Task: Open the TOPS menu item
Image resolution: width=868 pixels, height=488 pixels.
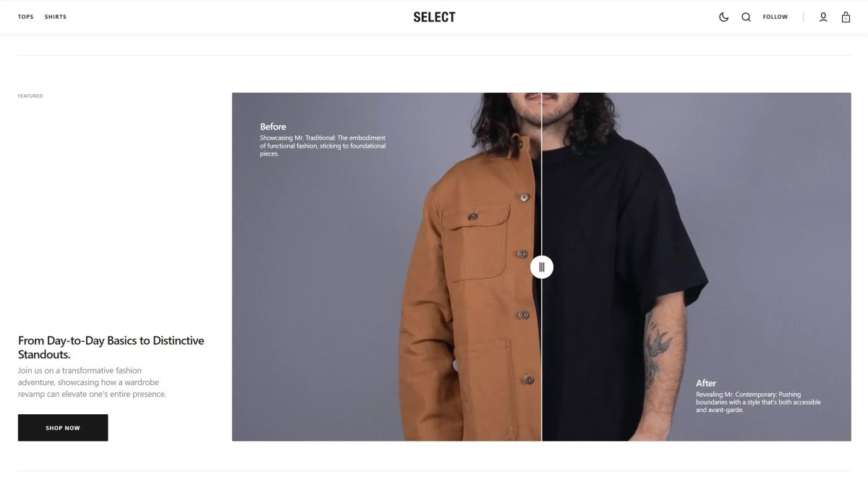Action: (x=25, y=17)
